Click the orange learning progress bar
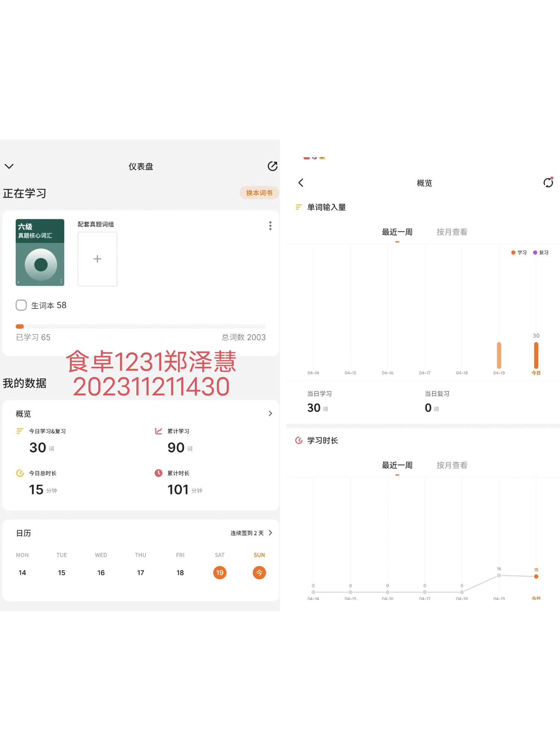The image size is (560, 747). pyautogui.click(x=20, y=326)
